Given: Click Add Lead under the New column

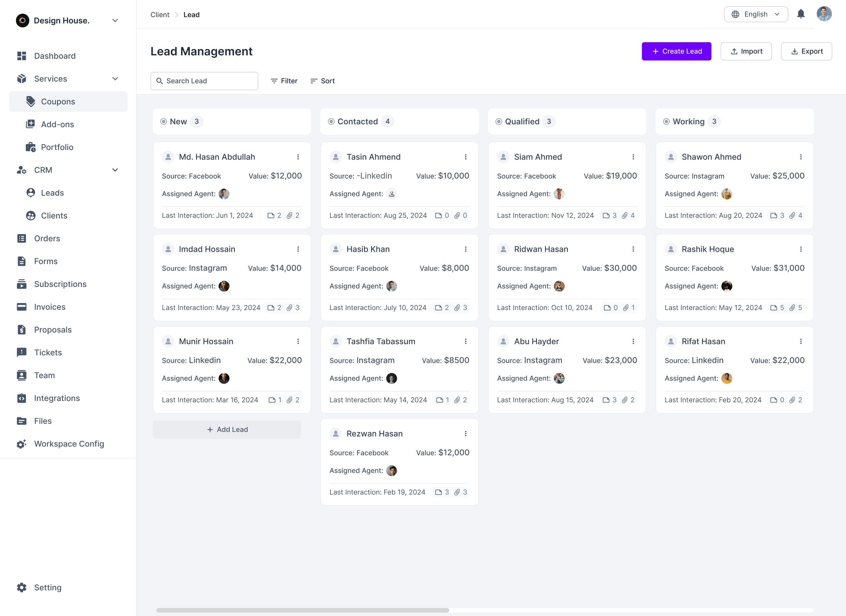Looking at the screenshot, I should pos(227,429).
